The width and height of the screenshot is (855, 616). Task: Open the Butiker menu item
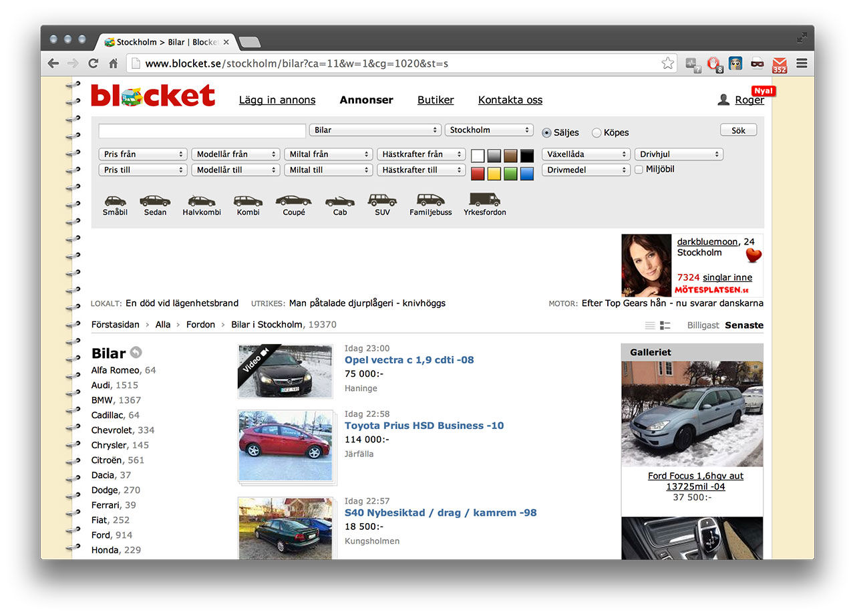[436, 100]
